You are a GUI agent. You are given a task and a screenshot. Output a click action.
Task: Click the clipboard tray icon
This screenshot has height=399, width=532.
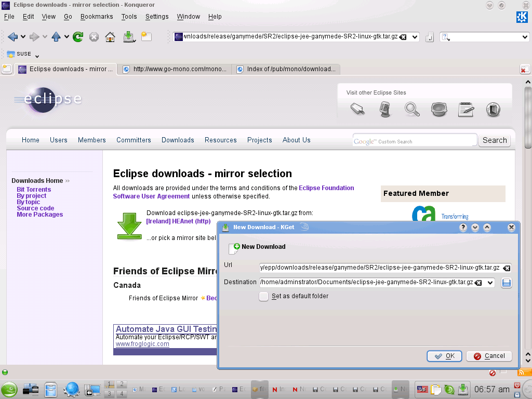(x=436, y=389)
